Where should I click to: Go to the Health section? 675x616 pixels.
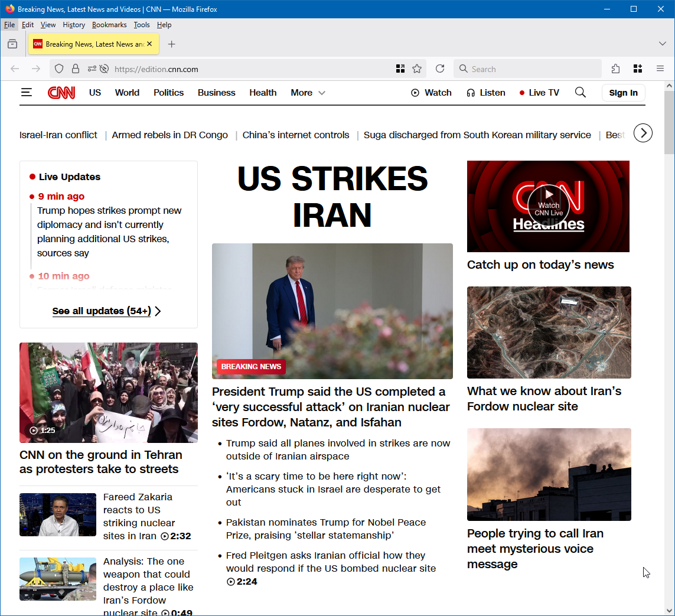click(x=263, y=93)
